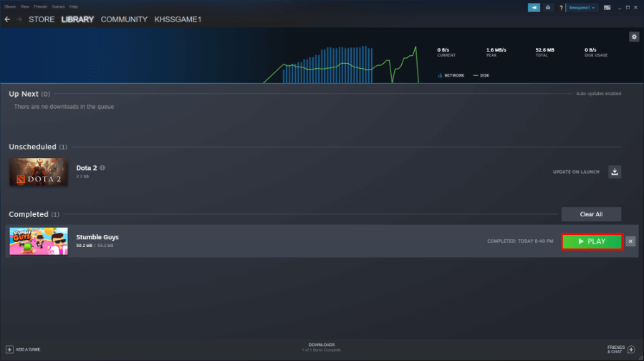Go forward with the right arrow
The image size is (644, 361).
click(19, 19)
